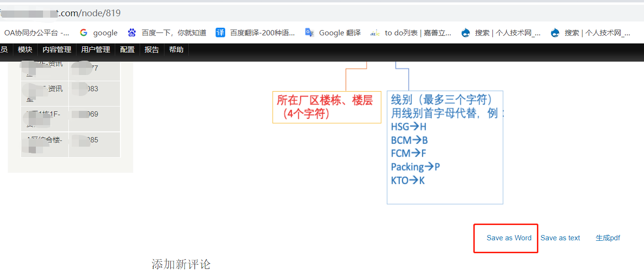Click the to do列表 bookmark icon
Screen dimensions: 644x279
pos(375,33)
